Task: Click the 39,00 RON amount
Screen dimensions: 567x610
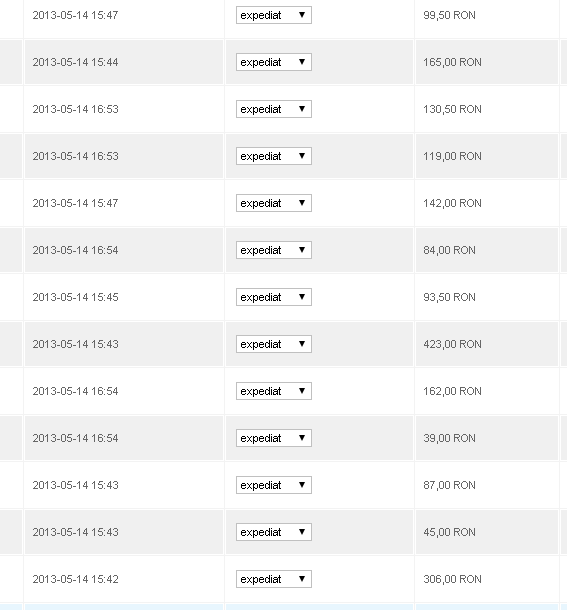Action: [x=449, y=438]
